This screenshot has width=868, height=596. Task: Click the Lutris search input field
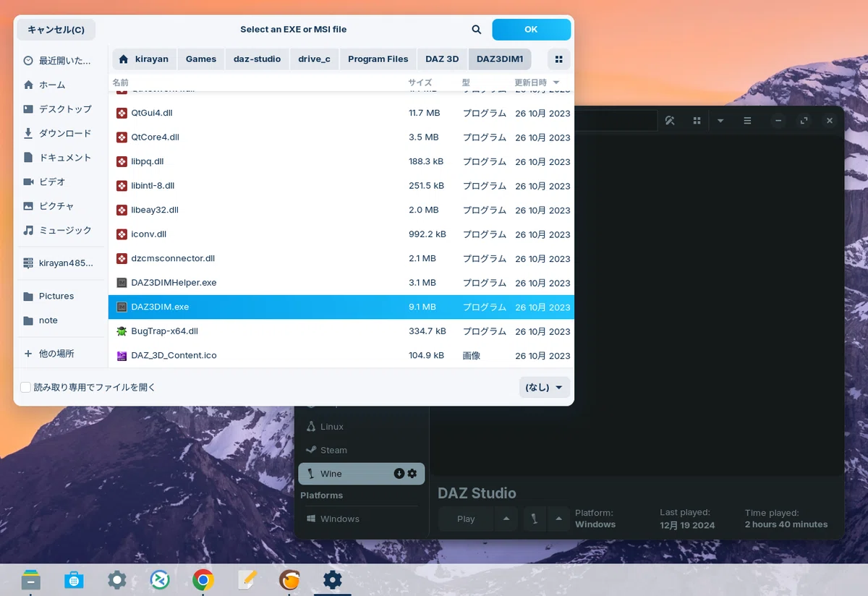[x=615, y=121]
